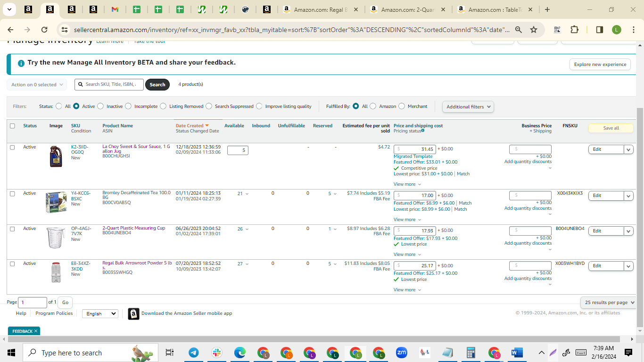Switch to the Amazon.com : TableTo tab

tap(495, 9)
